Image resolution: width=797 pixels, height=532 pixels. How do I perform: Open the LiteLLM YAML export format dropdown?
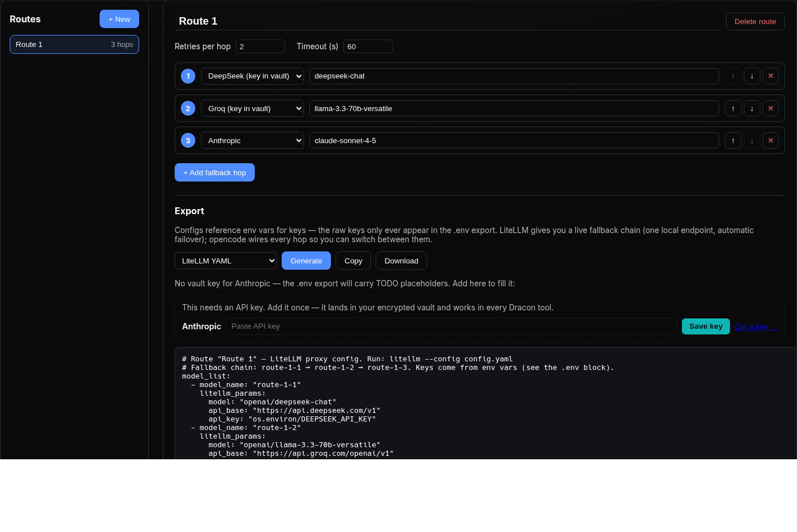click(x=226, y=261)
